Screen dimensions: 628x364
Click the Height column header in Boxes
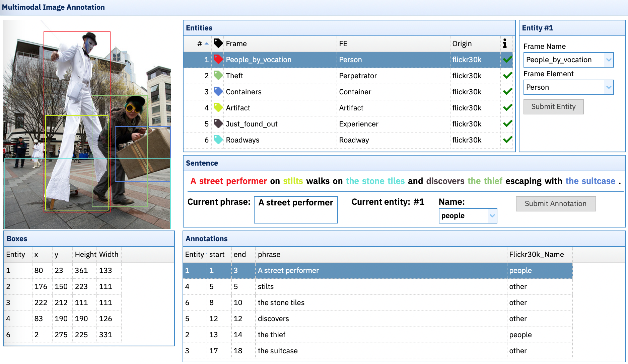[x=85, y=255]
